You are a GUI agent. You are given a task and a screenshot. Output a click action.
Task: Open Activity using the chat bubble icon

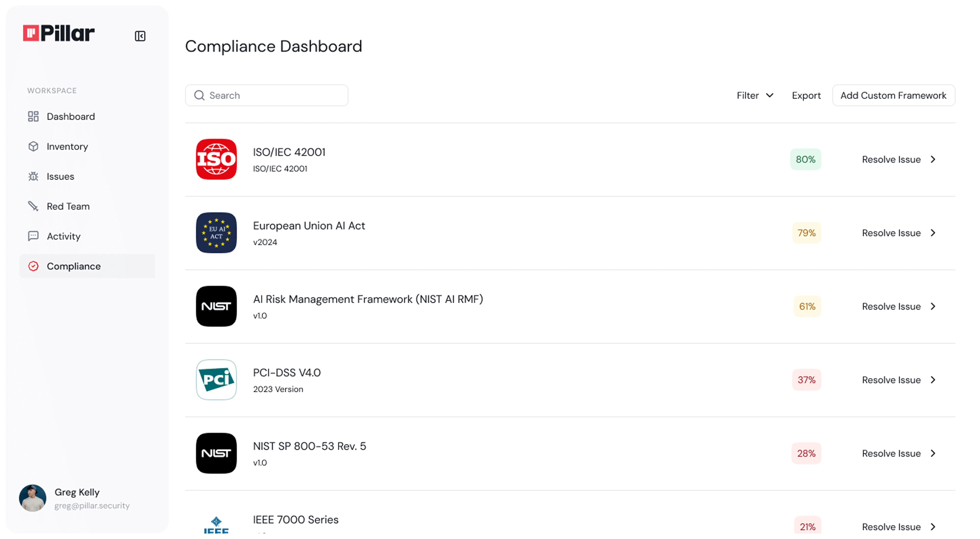click(34, 236)
